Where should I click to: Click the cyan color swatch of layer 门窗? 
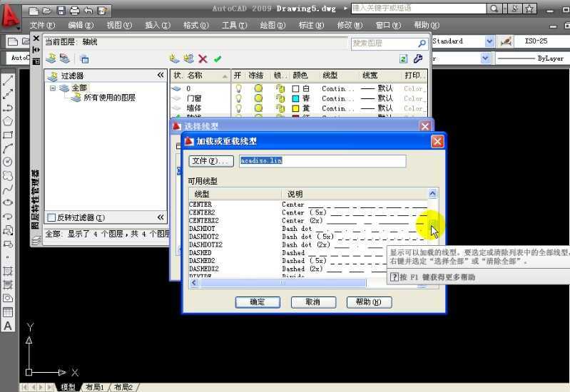[x=295, y=98]
